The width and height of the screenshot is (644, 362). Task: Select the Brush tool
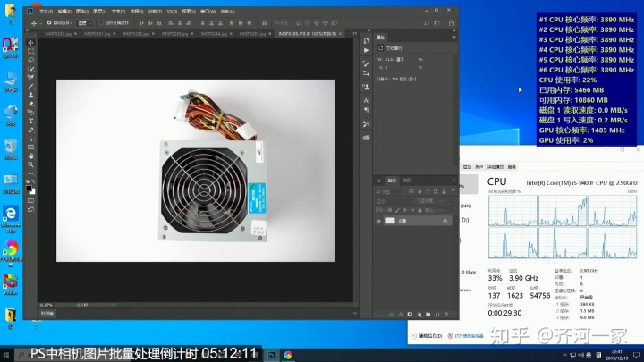pyautogui.click(x=30, y=86)
